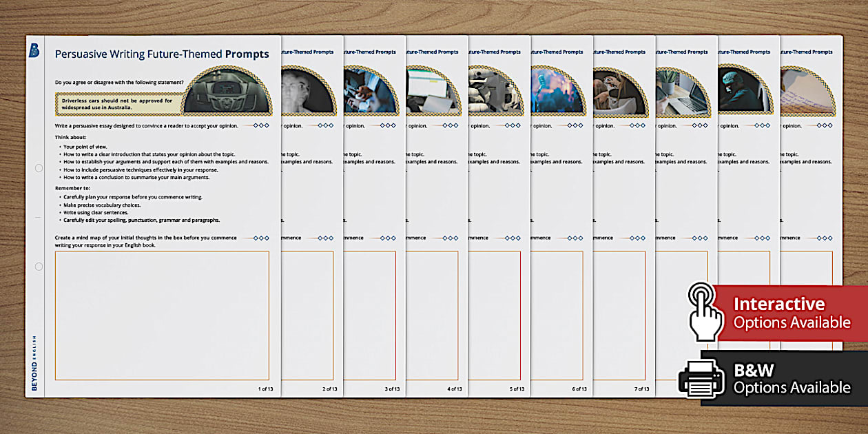868x434 pixels.
Task: Click inside the mind map box on page 1
Action: tap(162, 316)
